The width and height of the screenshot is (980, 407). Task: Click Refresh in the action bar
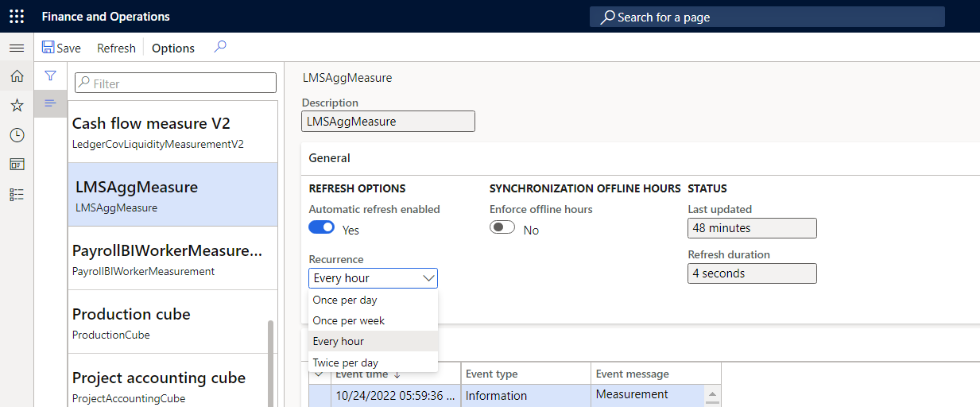point(116,48)
